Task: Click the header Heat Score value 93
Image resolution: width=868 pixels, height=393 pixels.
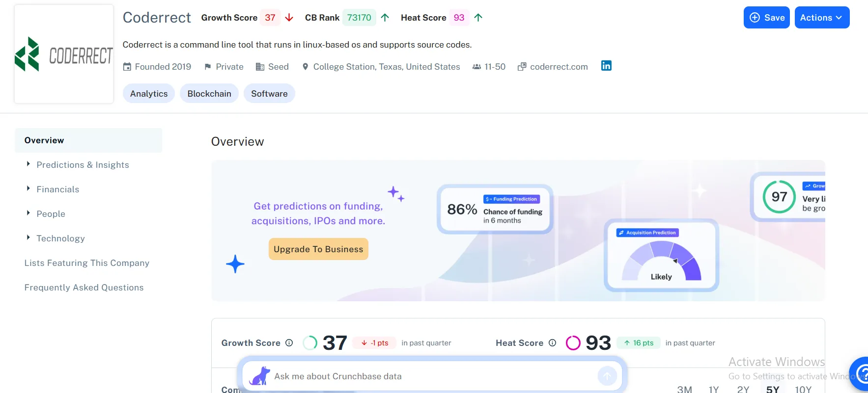Action: (459, 18)
